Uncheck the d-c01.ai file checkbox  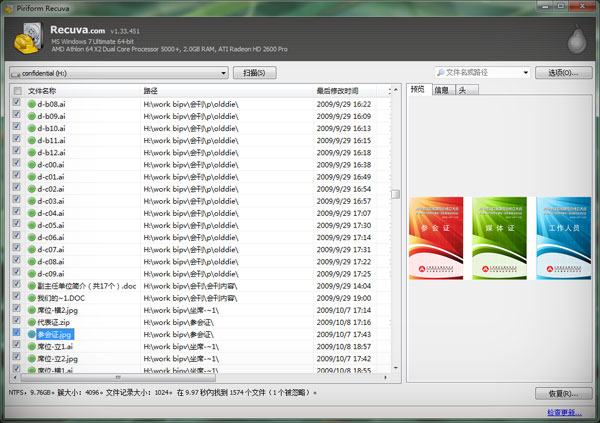click(x=16, y=175)
